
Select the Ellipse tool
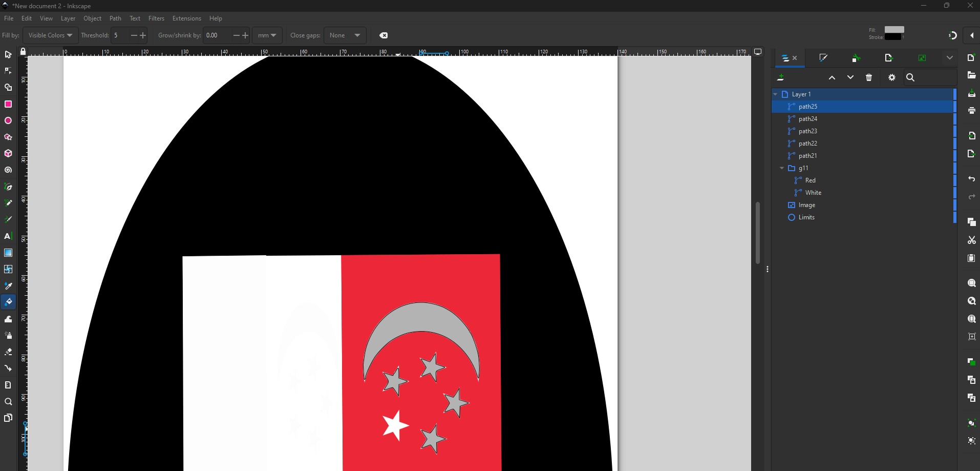(x=8, y=121)
